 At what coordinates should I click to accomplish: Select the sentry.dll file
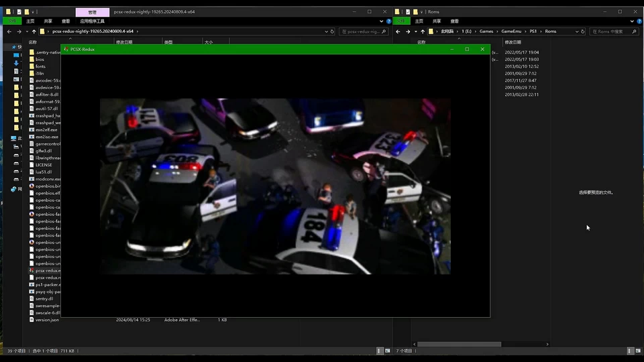pos(44,299)
